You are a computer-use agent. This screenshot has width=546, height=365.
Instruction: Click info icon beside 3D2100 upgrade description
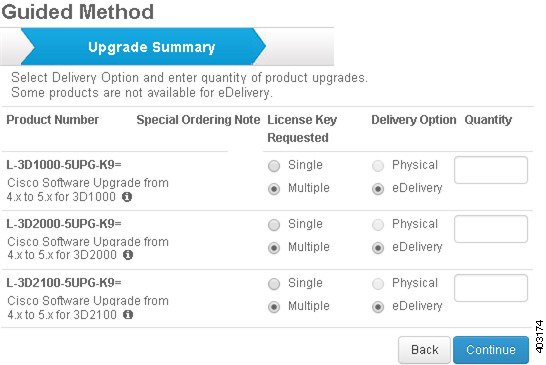click(128, 315)
